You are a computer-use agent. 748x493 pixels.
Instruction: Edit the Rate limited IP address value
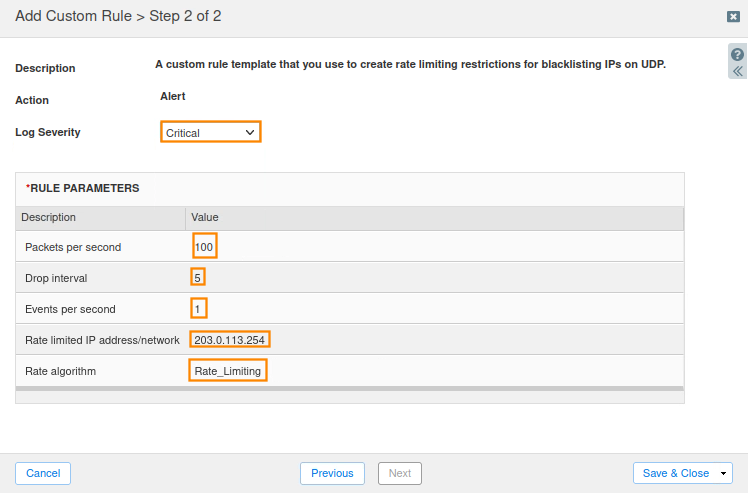[x=229, y=340]
